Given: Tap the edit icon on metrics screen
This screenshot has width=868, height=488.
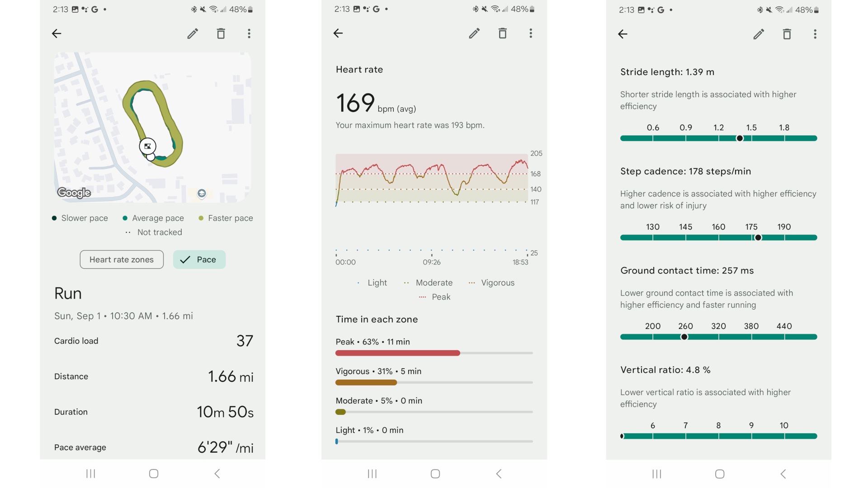Looking at the screenshot, I should click(x=759, y=33).
